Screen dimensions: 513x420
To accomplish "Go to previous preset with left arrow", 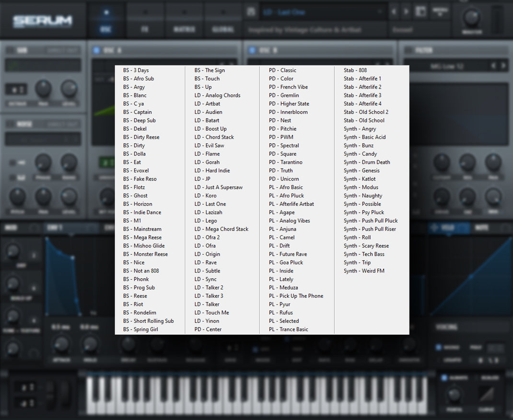I will tap(394, 12).
